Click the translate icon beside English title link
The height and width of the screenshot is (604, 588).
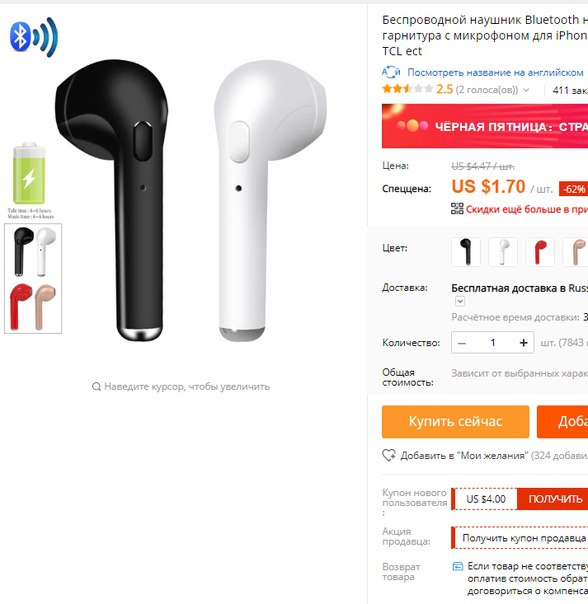[391, 72]
